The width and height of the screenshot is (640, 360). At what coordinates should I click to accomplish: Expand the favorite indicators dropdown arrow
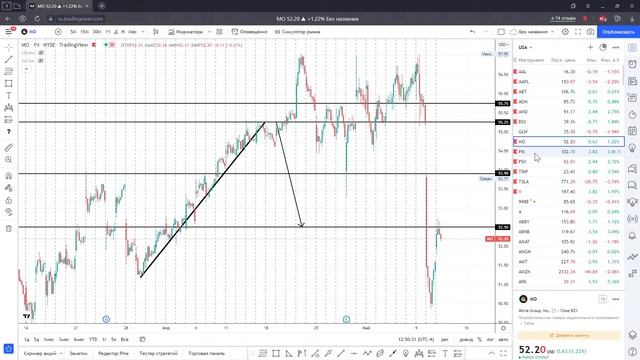coord(209,31)
